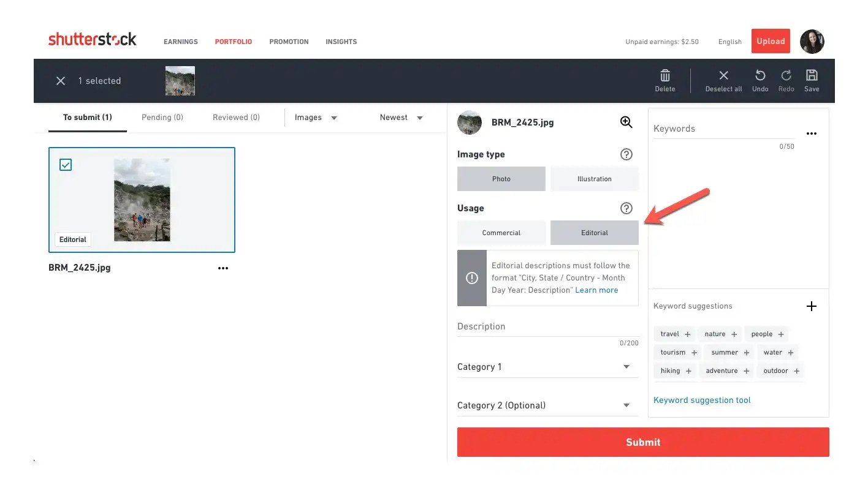Viewport: 868px width, 485px height.
Task: Click the BRM_2425.jpg thumbnail in the grid
Action: (x=142, y=200)
